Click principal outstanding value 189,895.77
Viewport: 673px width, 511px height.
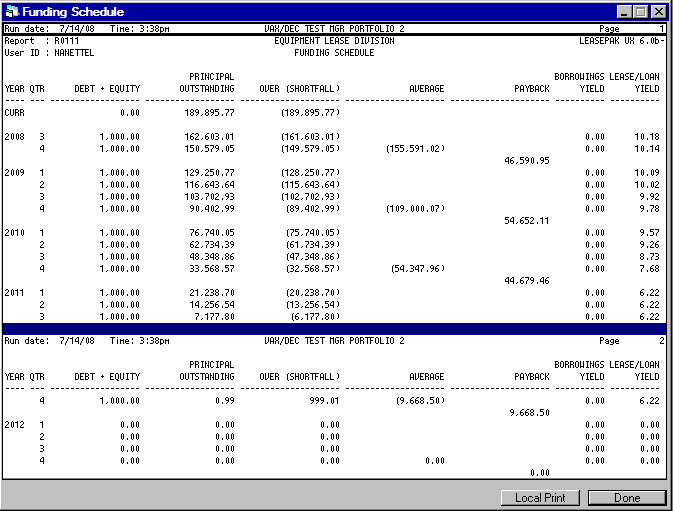pyautogui.click(x=209, y=113)
